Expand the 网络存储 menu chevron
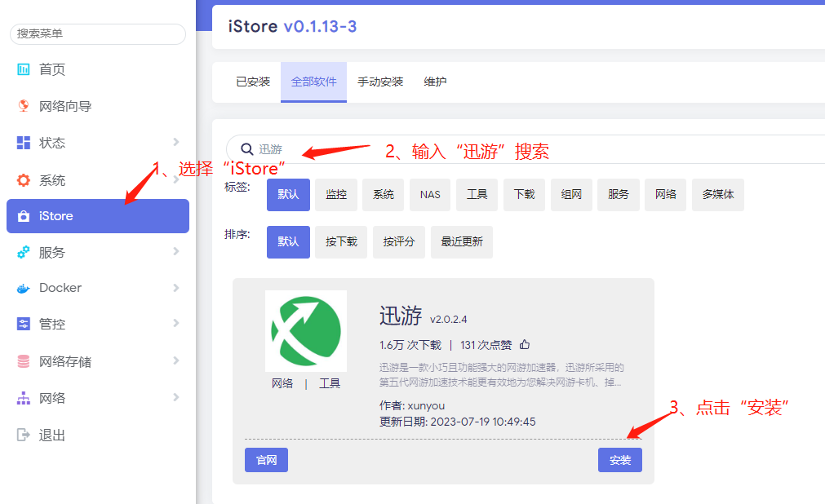This screenshot has height=504, width=825. pyautogui.click(x=176, y=360)
